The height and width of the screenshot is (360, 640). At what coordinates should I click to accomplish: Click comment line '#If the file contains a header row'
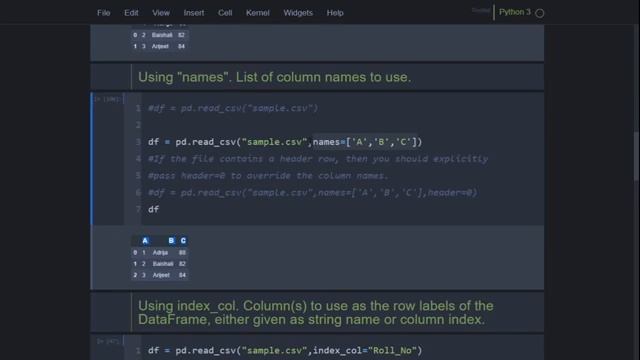click(318, 159)
